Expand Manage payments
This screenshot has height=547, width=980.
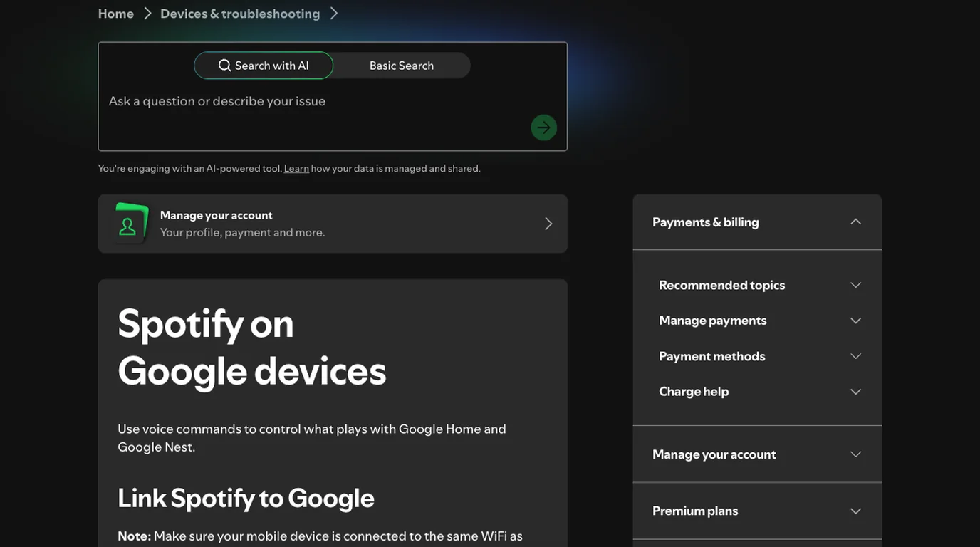(x=760, y=321)
